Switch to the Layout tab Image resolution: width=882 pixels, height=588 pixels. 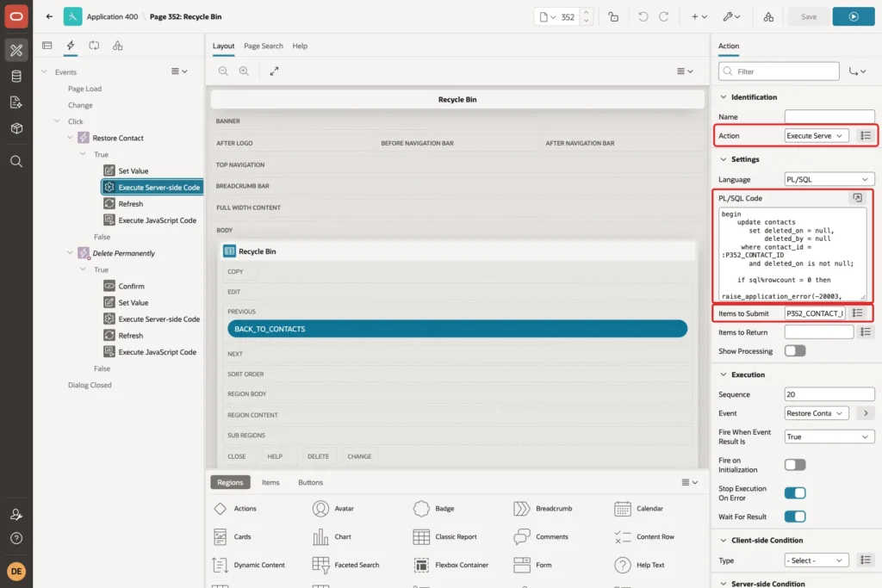click(x=223, y=46)
